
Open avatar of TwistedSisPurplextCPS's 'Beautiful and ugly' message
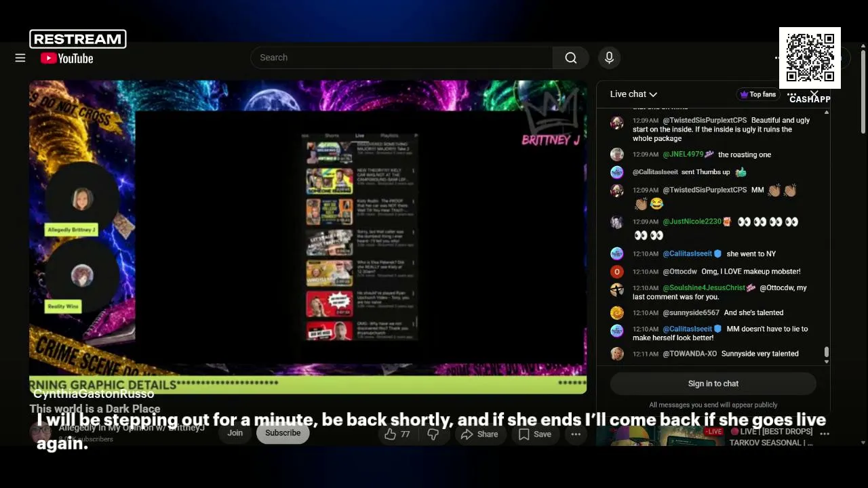tap(616, 123)
